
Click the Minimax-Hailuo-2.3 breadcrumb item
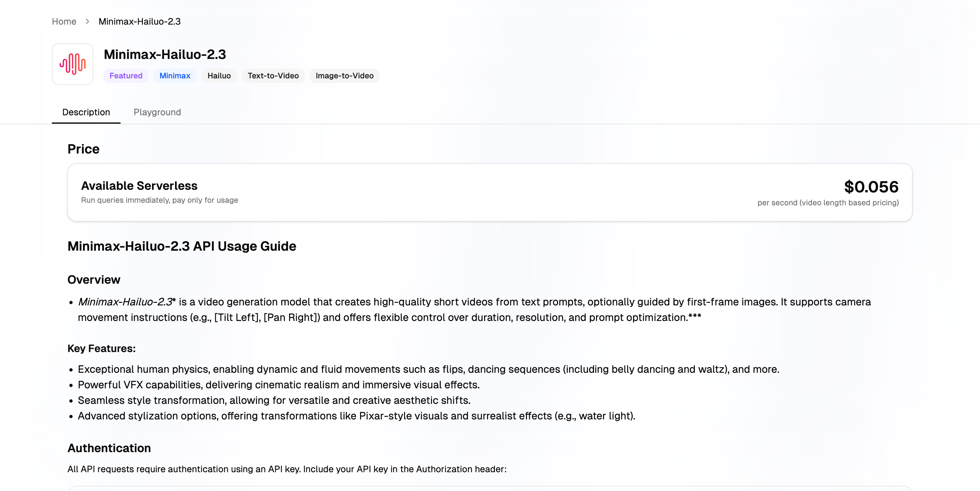click(x=140, y=21)
